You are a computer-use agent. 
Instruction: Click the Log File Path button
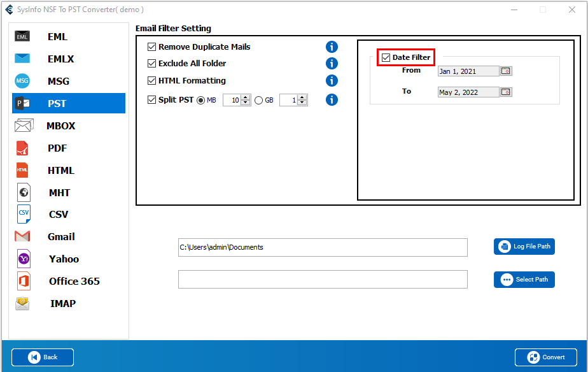pos(524,247)
